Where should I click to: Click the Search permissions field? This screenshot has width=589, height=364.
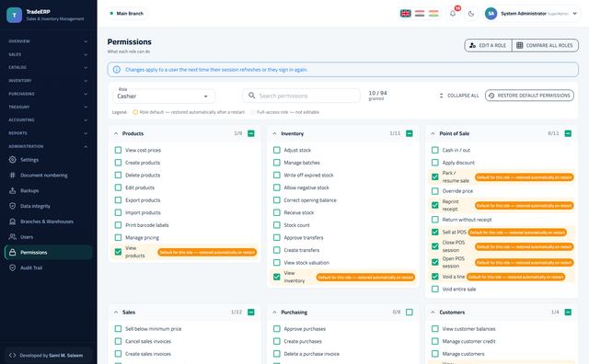click(301, 96)
